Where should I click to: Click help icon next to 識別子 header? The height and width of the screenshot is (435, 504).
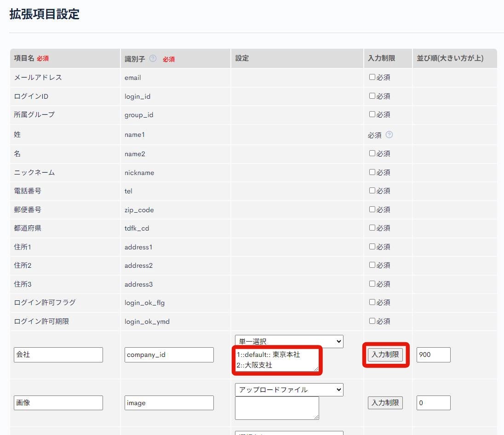point(153,58)
